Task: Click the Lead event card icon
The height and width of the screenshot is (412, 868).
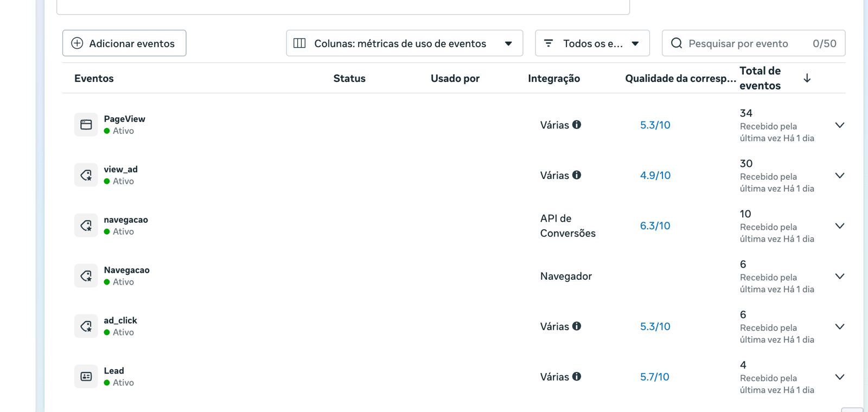Action: (x=86, y=376)
